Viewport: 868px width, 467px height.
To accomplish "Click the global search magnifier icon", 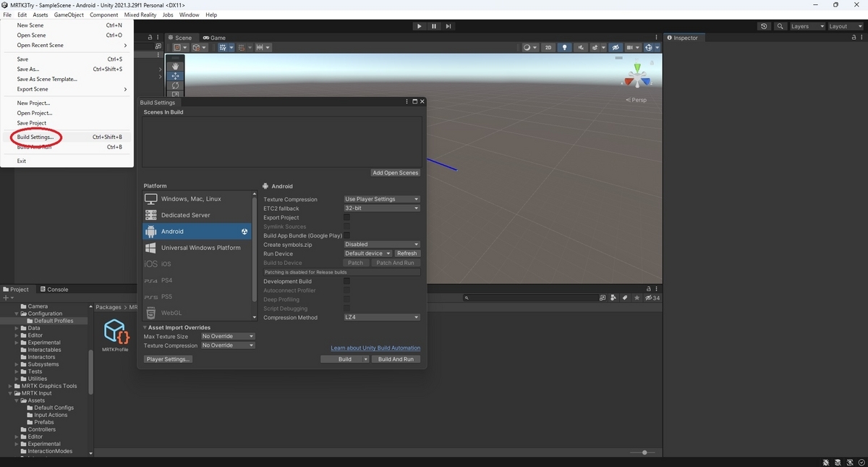I will 780,26.
